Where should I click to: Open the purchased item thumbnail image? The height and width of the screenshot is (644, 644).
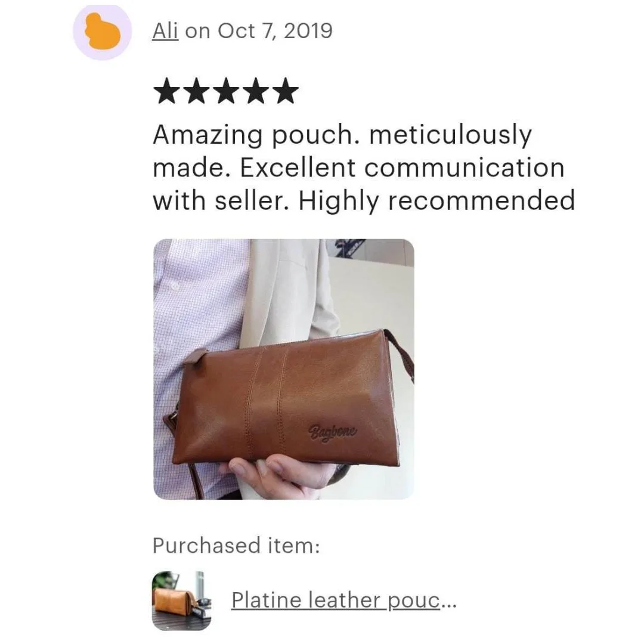181,600
